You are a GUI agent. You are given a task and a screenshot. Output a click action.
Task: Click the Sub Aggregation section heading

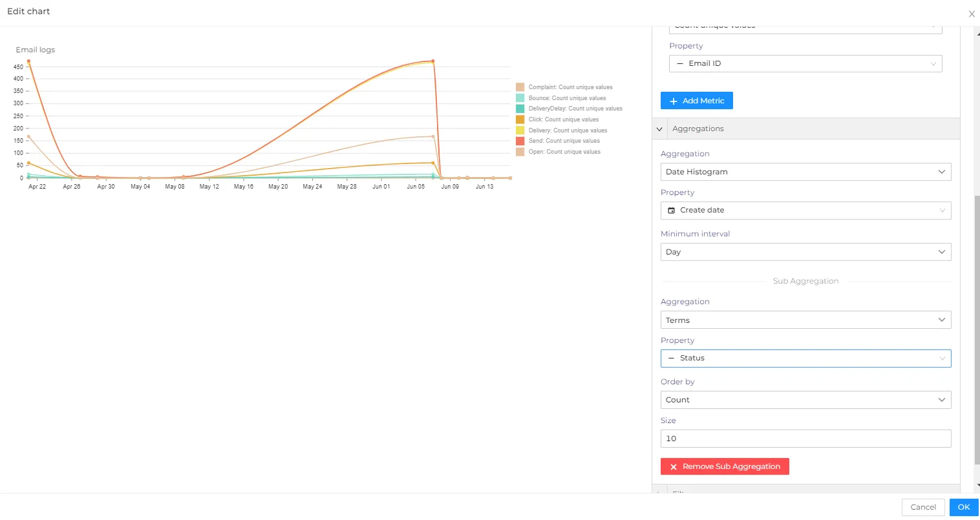[805, 281]
